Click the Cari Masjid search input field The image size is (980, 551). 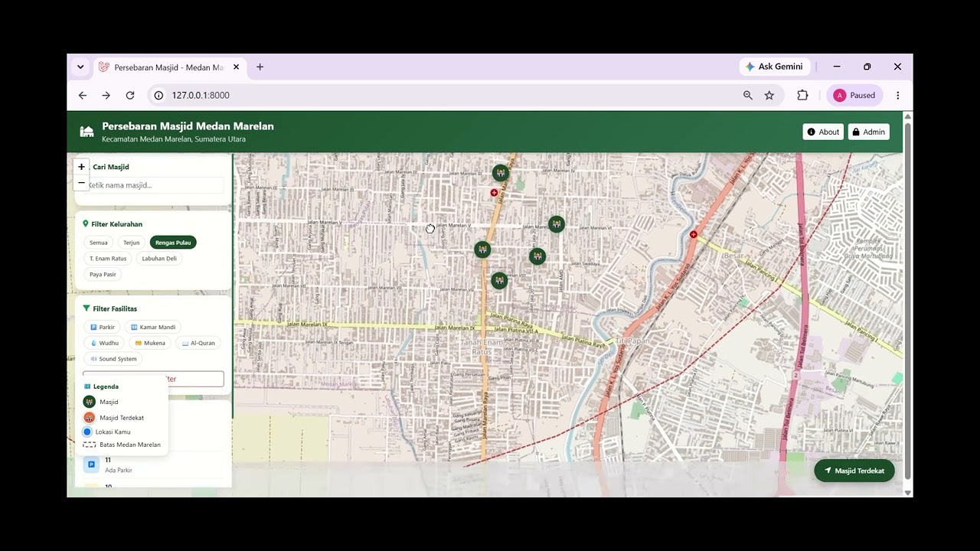tap(156, 185)
